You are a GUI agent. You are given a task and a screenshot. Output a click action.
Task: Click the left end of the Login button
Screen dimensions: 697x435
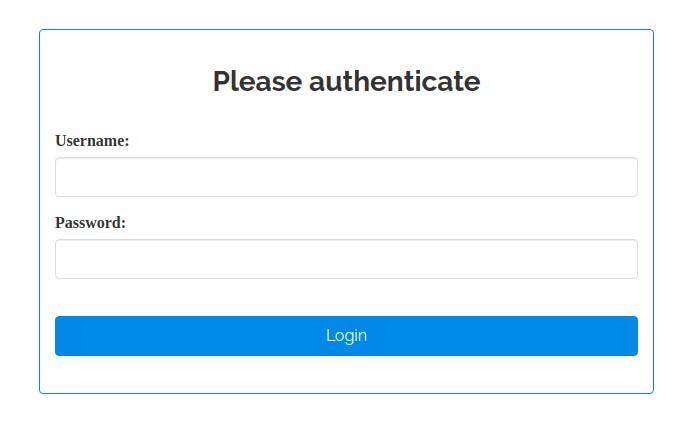(70, 336)
